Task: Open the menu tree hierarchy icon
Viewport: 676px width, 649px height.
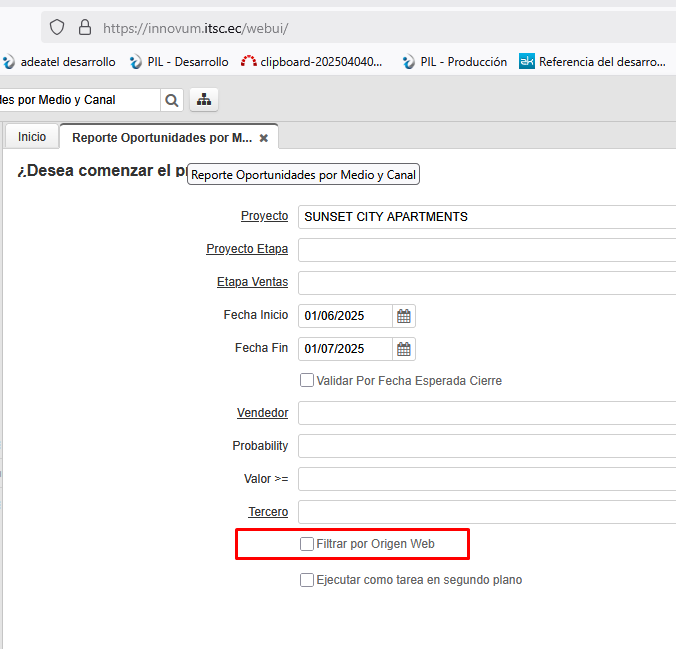Action: [x=204, y=100]
